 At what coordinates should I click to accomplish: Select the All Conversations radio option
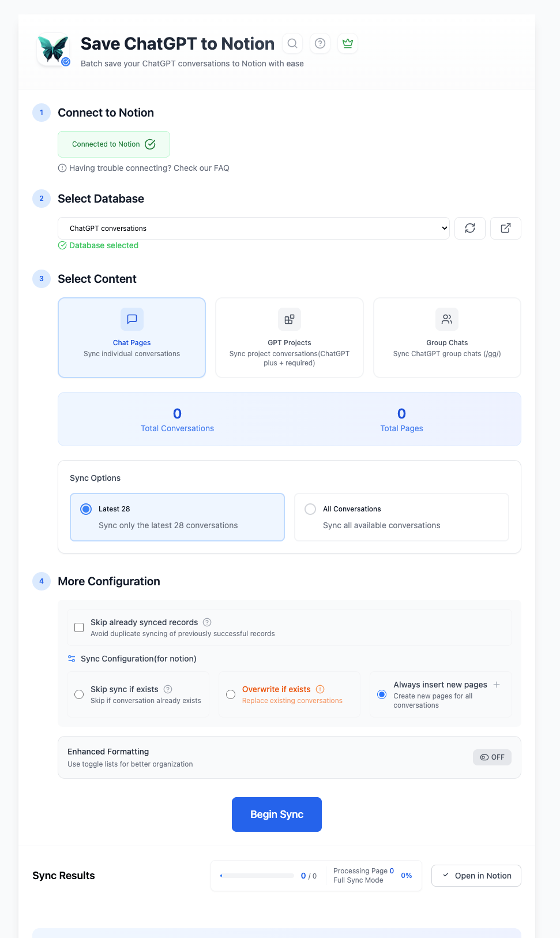(310, 509)
